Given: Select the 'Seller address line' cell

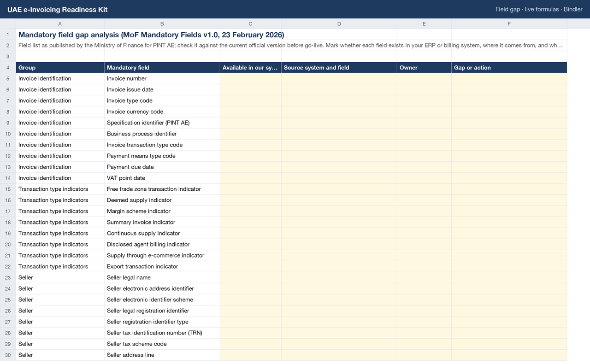Looking at the screenshot, I should pyautogui.click(x=162, y=355).
